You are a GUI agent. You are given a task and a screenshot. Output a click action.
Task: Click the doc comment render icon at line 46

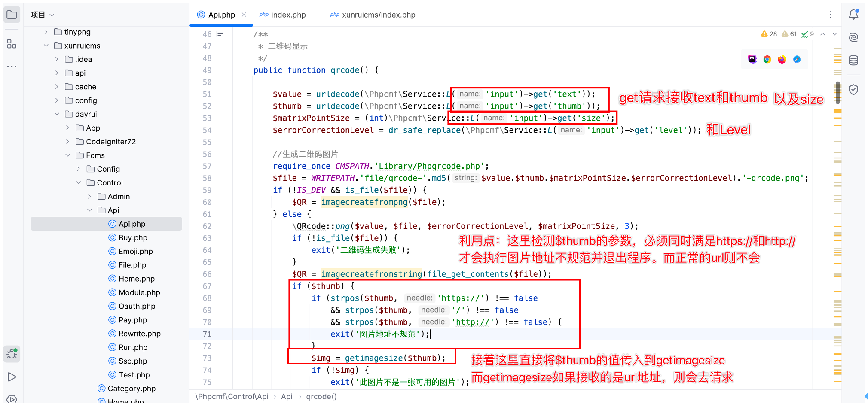(x=220, y=34)
